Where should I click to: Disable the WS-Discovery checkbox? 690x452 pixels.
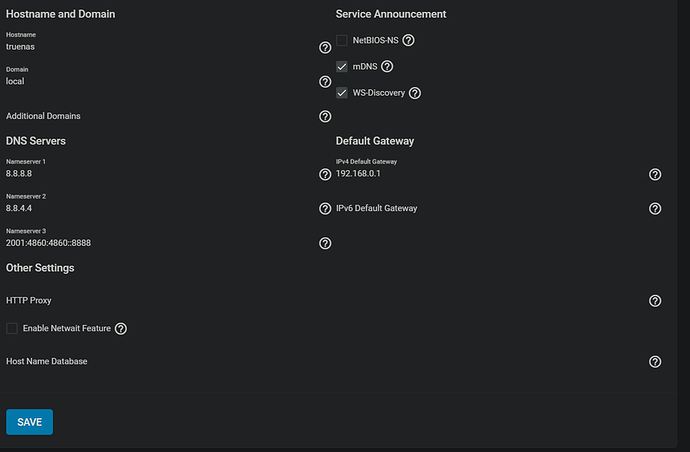(x=342, y=93)
